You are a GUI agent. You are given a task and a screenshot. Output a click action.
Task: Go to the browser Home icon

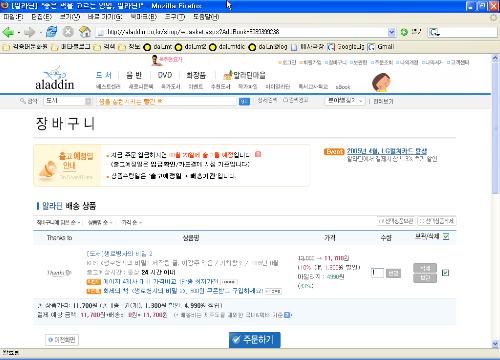85,32
